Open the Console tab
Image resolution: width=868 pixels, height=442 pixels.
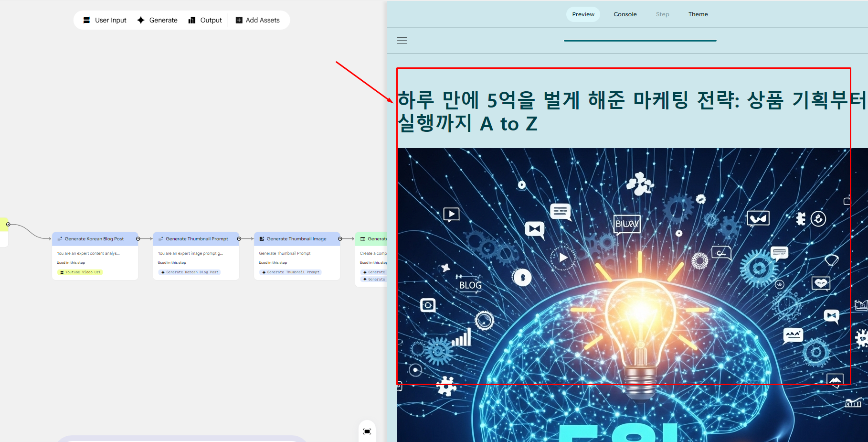point(625,14)
